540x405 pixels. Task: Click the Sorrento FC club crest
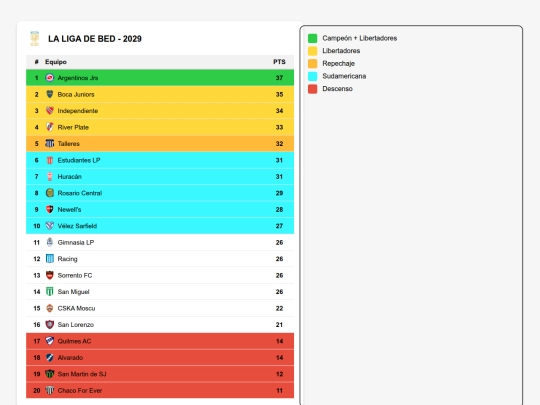pos(50,275)
